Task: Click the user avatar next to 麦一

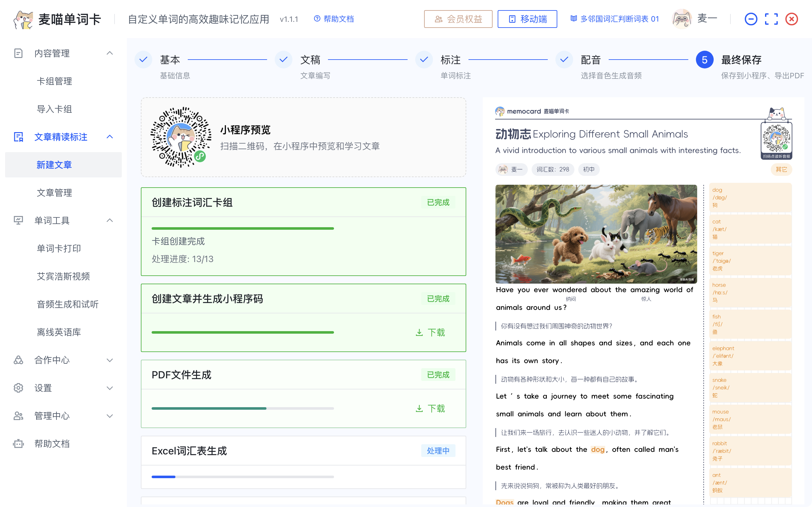Action: point(682,19)
